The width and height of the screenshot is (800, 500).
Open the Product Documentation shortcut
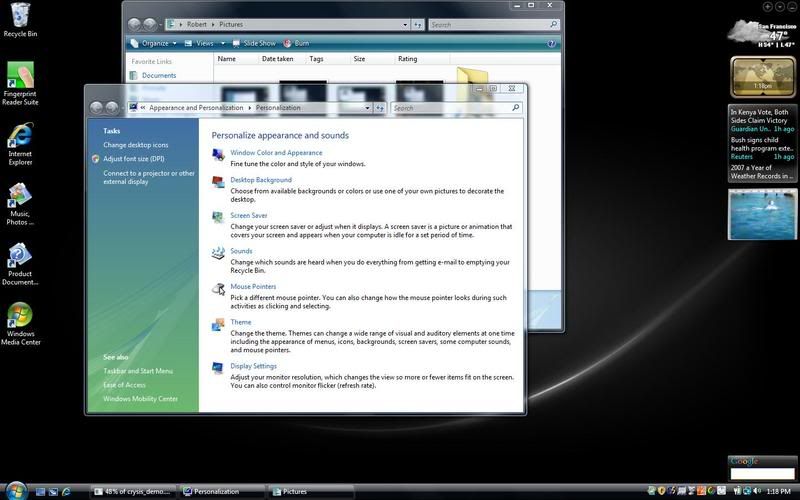click(20, 264)
